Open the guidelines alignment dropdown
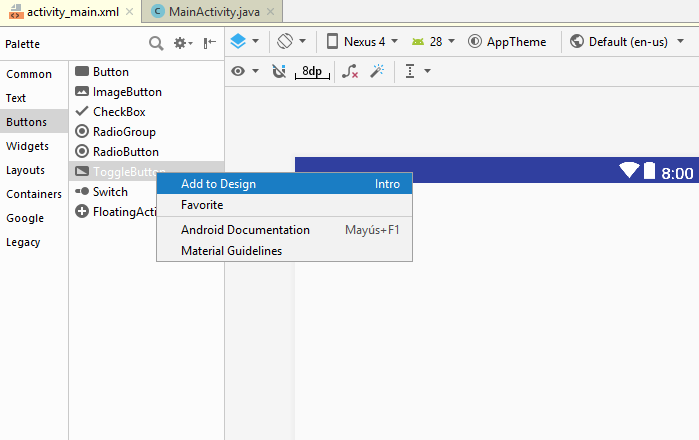This screenshot has height=440, width=699. tap(416, 71)
